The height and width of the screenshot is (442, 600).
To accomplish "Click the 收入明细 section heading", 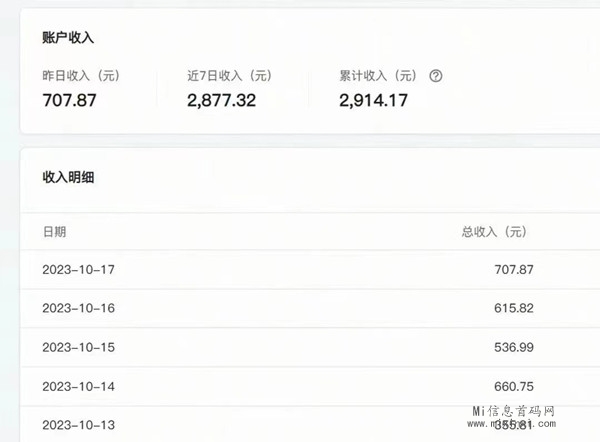I will 68,177.
